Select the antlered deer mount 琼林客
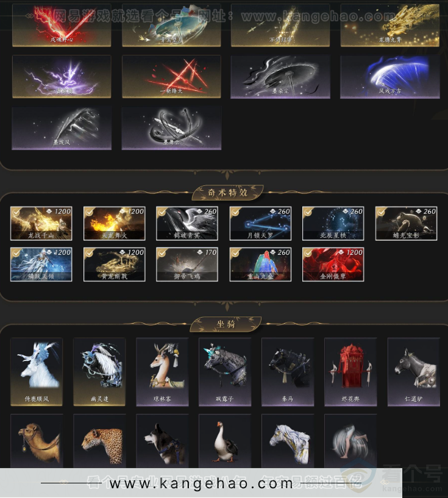The image size is (448, 498). click(x=162, y=372)
